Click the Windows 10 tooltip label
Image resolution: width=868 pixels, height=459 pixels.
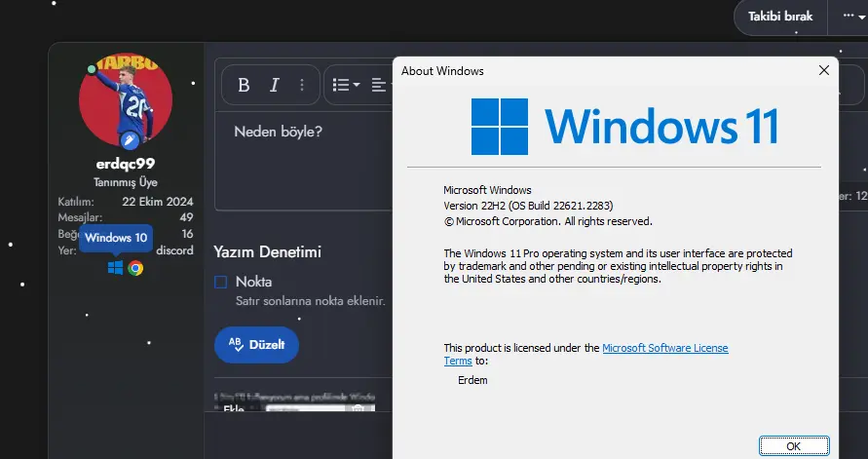click(x=116, y=238)
